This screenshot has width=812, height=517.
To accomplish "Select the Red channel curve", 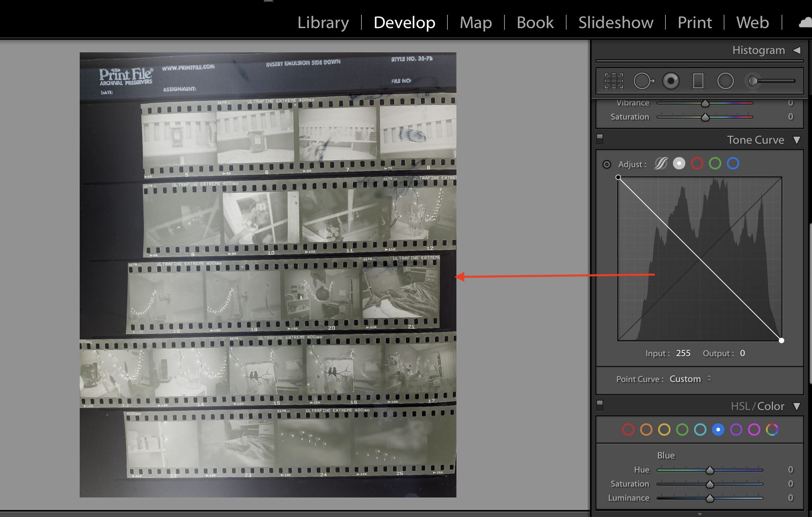I will (x=697, y=164).
